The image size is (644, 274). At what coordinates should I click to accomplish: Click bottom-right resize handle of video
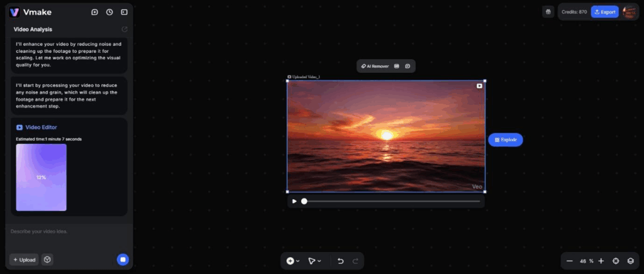pos(485,192)
